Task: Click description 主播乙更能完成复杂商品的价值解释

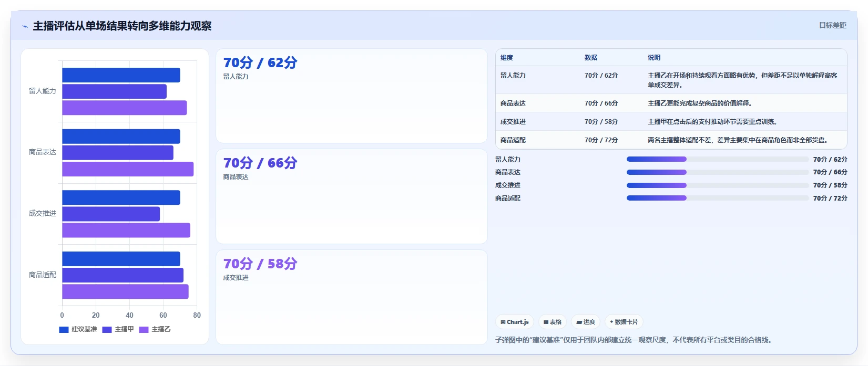Action: [700, 103]
